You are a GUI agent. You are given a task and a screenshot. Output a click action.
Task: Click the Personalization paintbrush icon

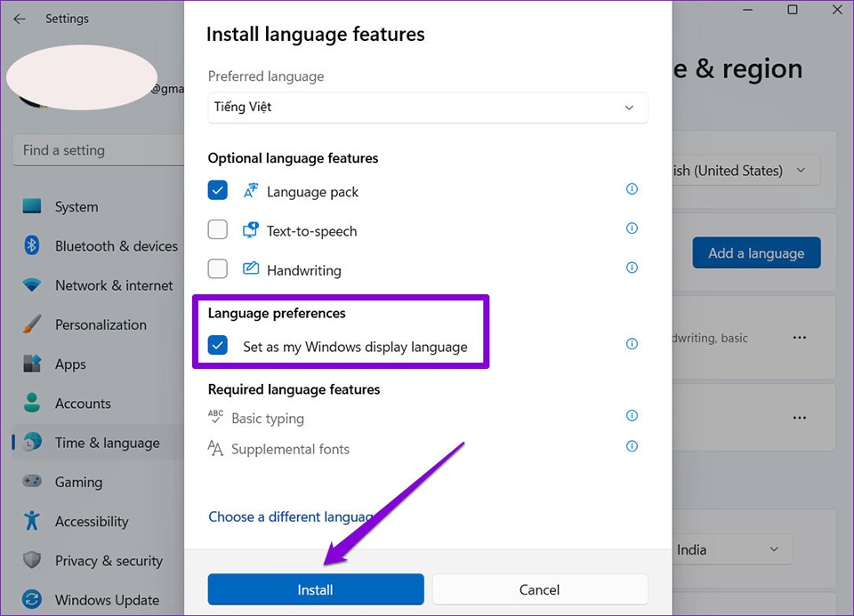[x=32, y=324]
